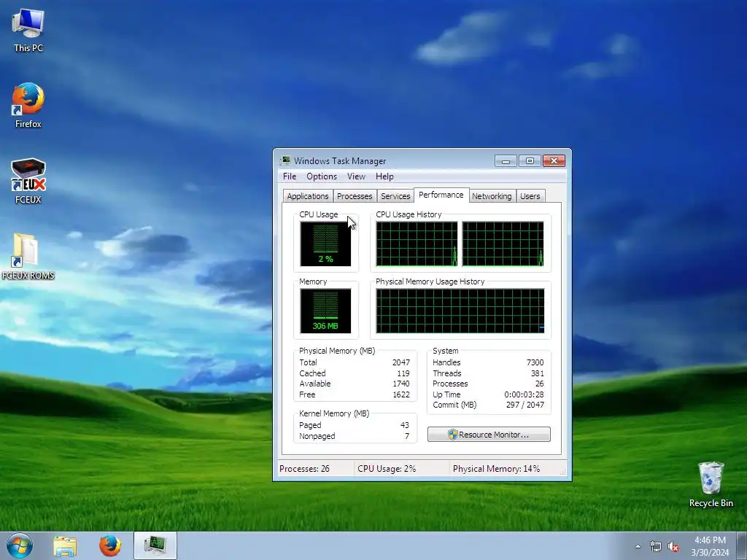Viewport: 747px width, 560px height.
Task: Open the Help menu
Action: (384, 176)
